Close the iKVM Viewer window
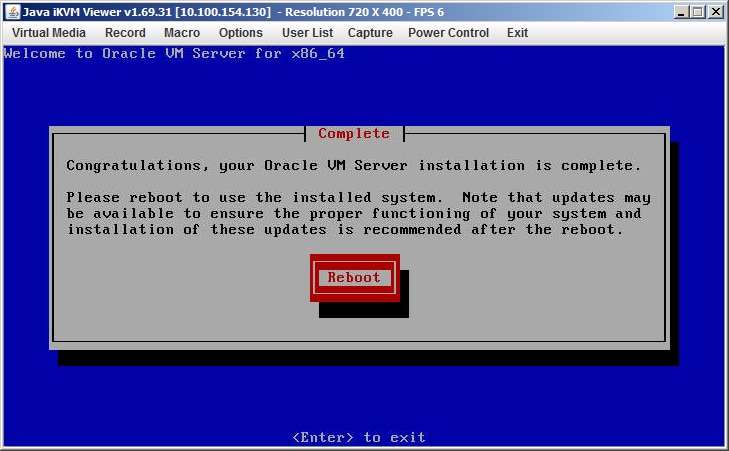Image resolution: width=729 pixels, height=451 pixels. (x=716, y=12)
